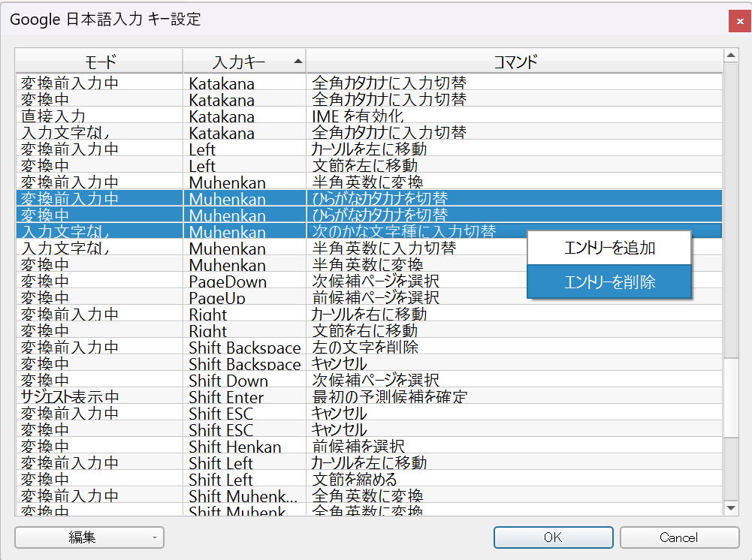Screen dimensions: 752x560
Task: Open the 編集 dropdown button
Action: pos(89,537)
